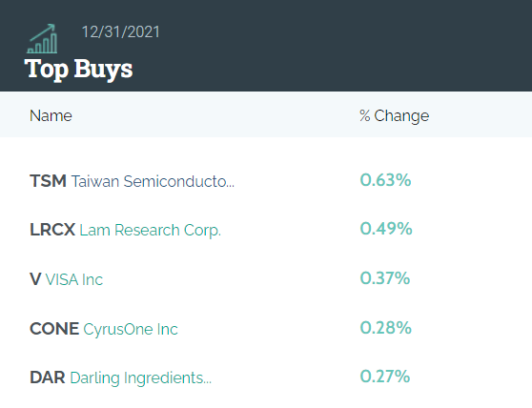Click the Top Buys heading
The height and width of the screenshot is (408, 532).
[78, 70]
